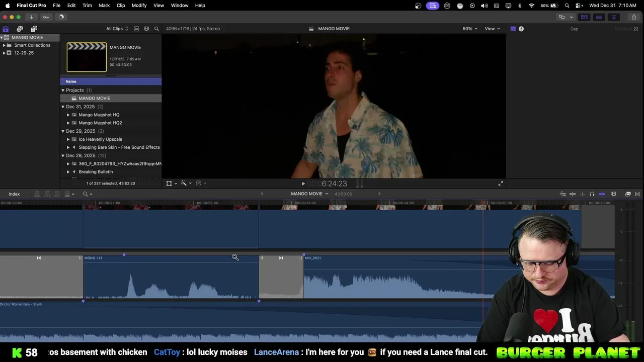Go back in timeline history
Screen dimensions: 644x362
262,194
